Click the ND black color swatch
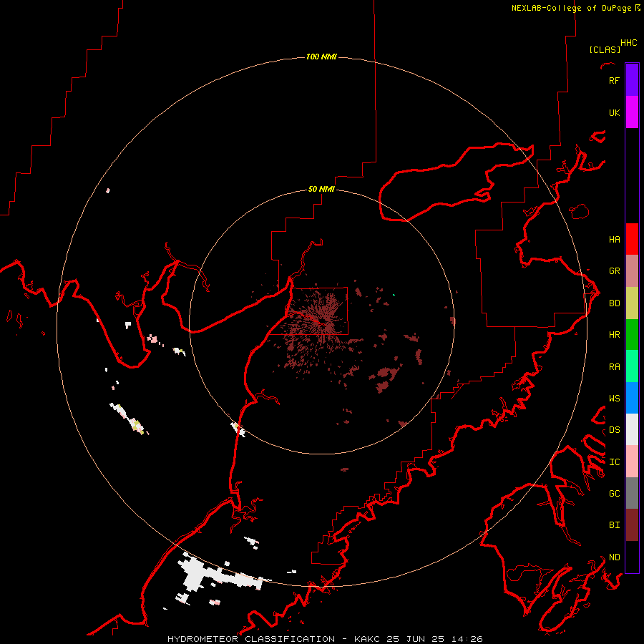This screenshot has width=644, height=644. tap(632, 557)
